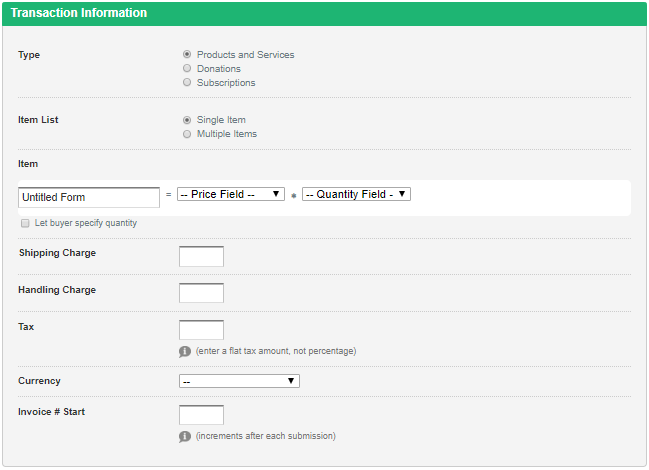The width and height of the screenshot is (649, 470).
Task: Click the Untitled Form item name field
Action: [89, 197]
